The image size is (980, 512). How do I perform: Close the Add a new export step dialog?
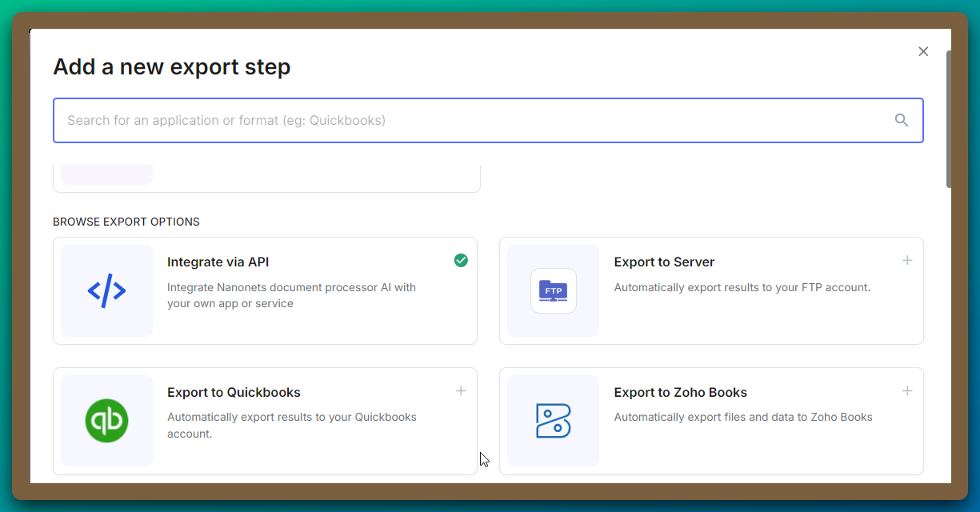pyautogui.click(x=923, y=51)
